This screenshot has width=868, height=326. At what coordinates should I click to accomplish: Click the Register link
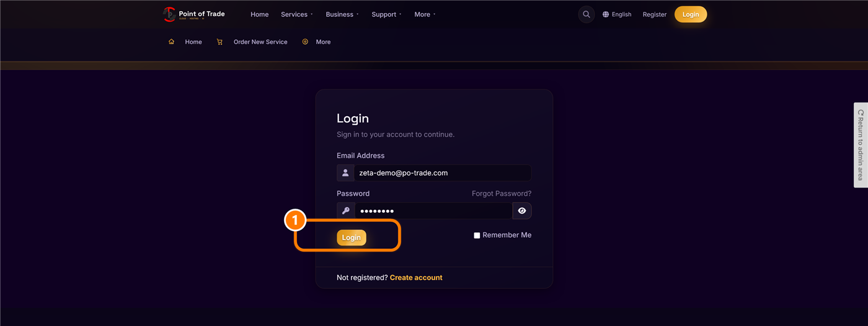coord(655,14)
